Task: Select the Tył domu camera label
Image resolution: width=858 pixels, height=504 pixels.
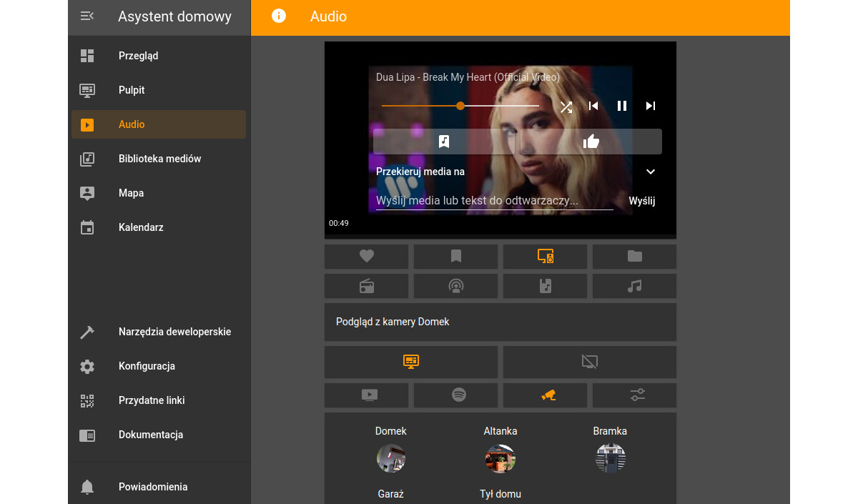Action: (500, 494)
